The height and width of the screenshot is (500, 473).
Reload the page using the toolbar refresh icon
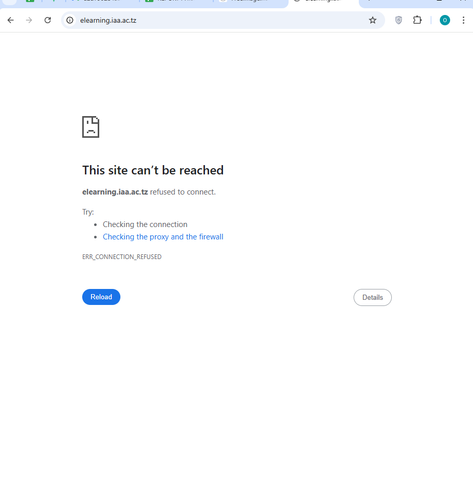tap(48, 20)
